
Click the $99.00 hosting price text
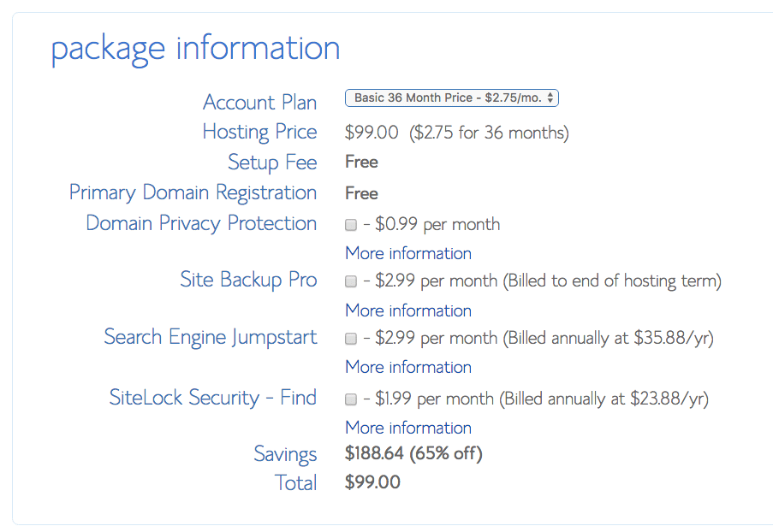[372, 133]
